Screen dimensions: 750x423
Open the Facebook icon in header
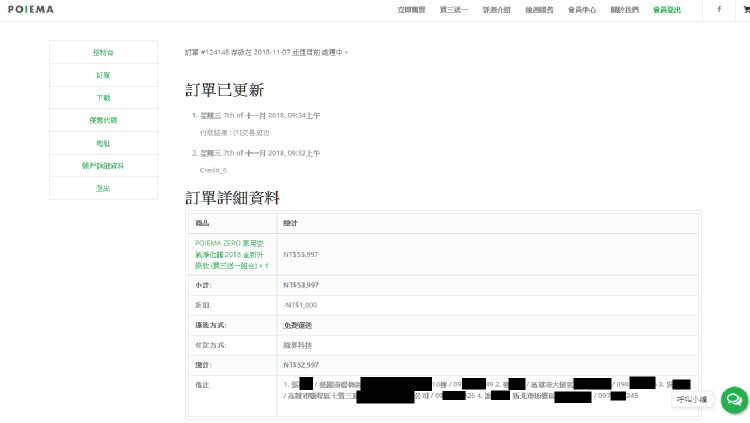click(719, 9)
